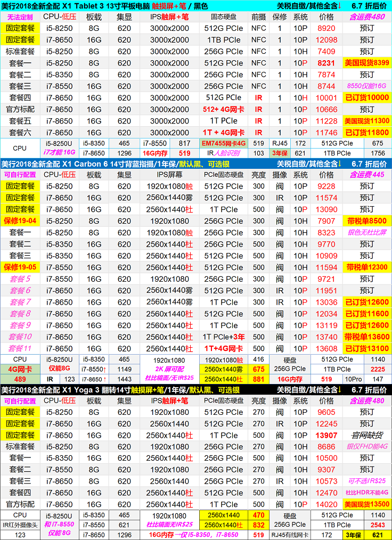392x540 pixels.
Task: Select the price 13090
Action: 326,209
